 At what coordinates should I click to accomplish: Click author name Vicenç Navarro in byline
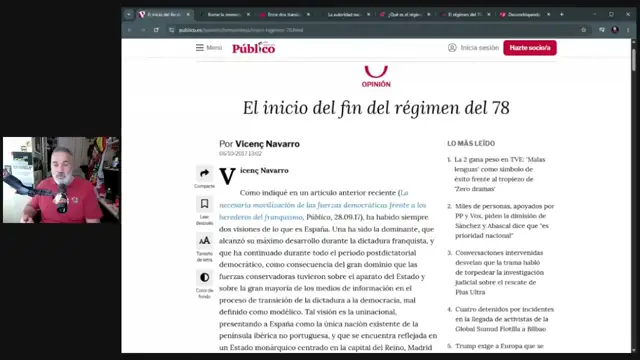267,144
